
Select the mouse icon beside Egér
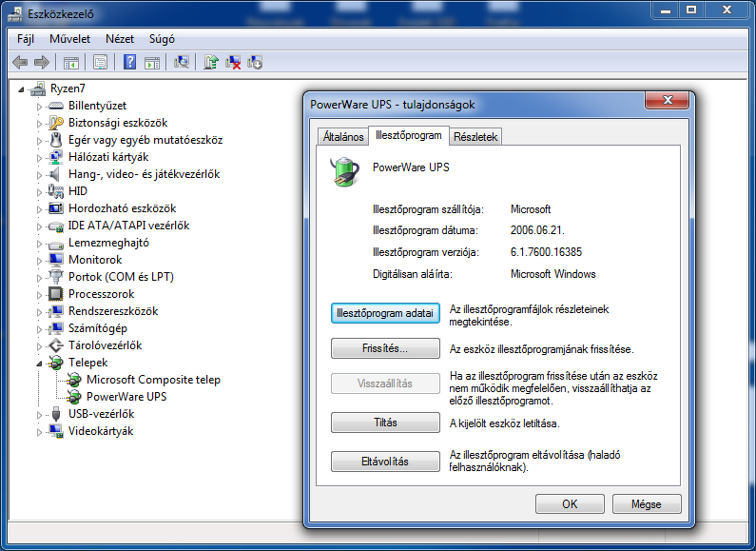coord(56,140)
